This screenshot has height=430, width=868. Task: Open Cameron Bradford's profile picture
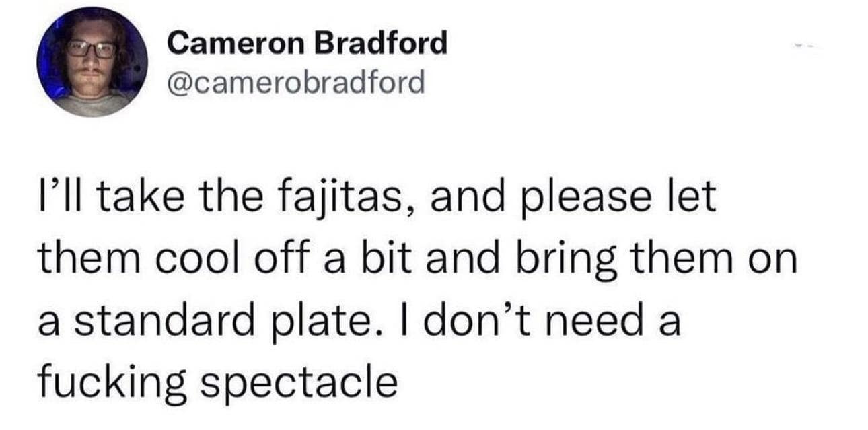point(92,62)
